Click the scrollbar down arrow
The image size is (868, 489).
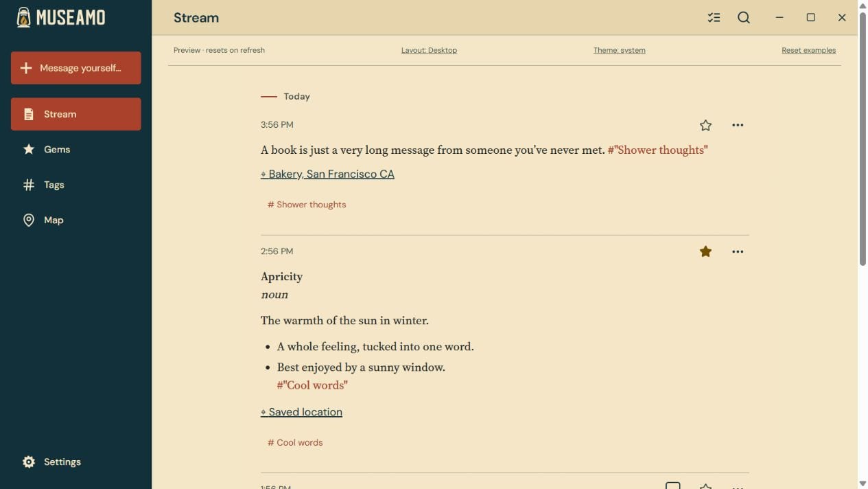tap(863, 484)
